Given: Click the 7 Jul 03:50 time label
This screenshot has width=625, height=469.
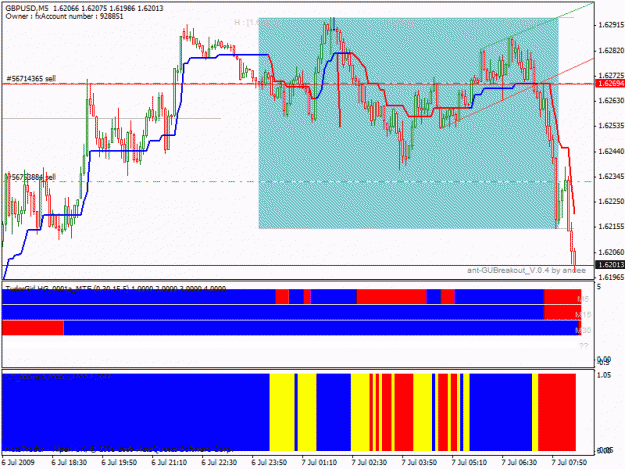Looking at the screenshot, I should click(419, 463).
